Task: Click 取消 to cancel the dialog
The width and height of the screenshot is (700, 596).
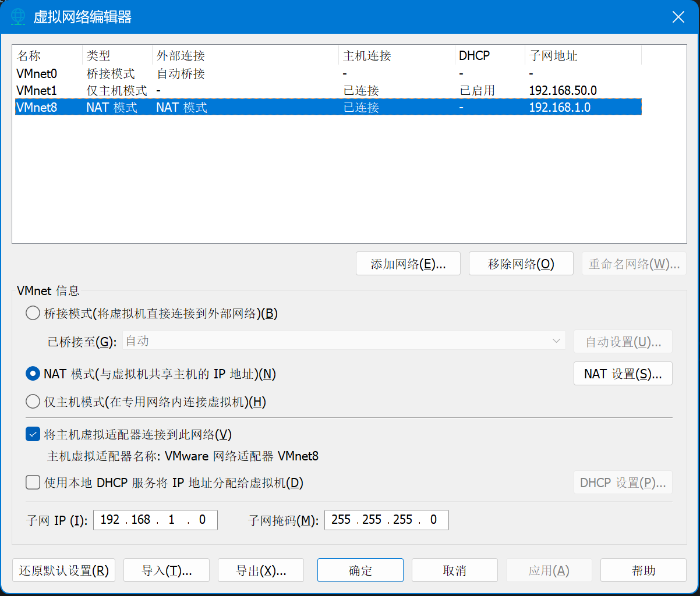Action: (x=454, y=570)
